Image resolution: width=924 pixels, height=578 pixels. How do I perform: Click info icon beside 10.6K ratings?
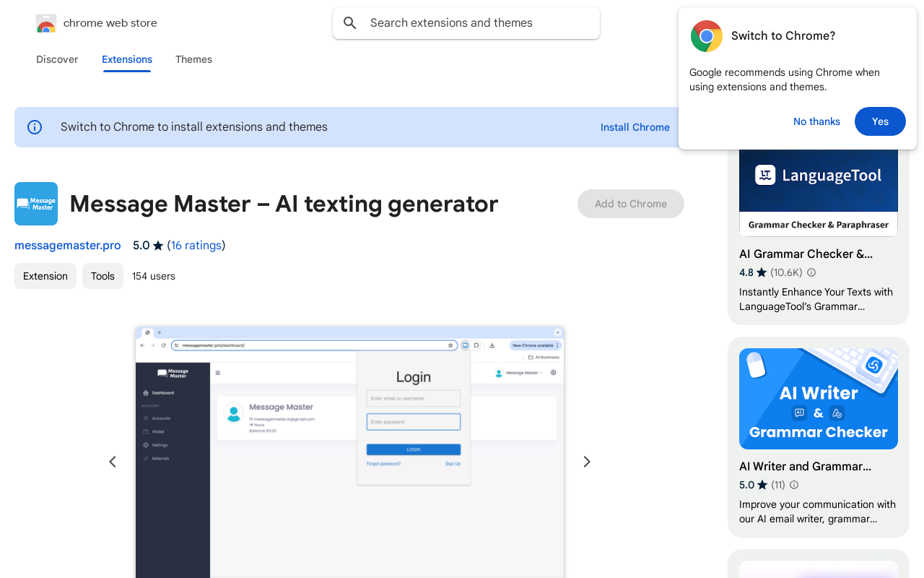pyautogui.click(x=811, y=272)
